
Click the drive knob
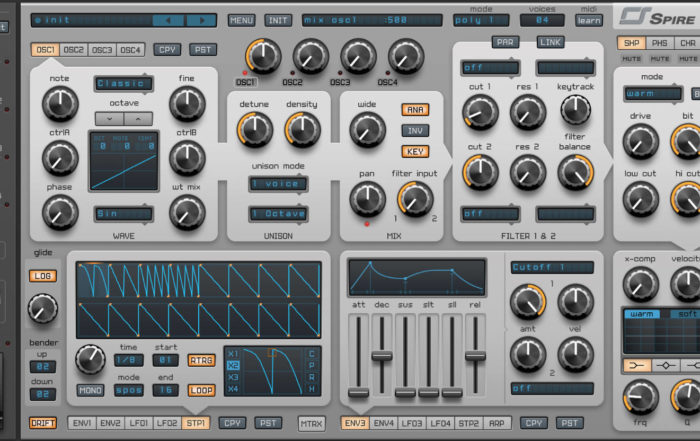[640, 142]
